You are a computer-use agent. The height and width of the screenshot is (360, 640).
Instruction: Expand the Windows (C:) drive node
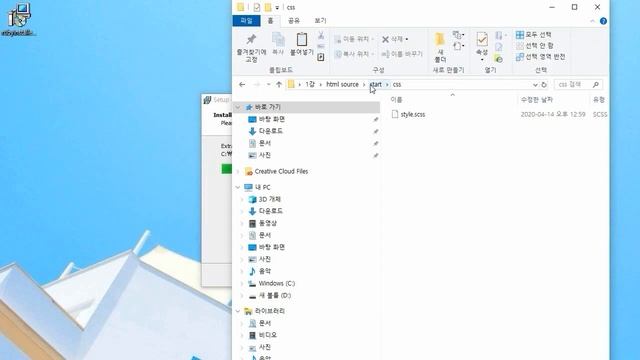click(242, 283)
